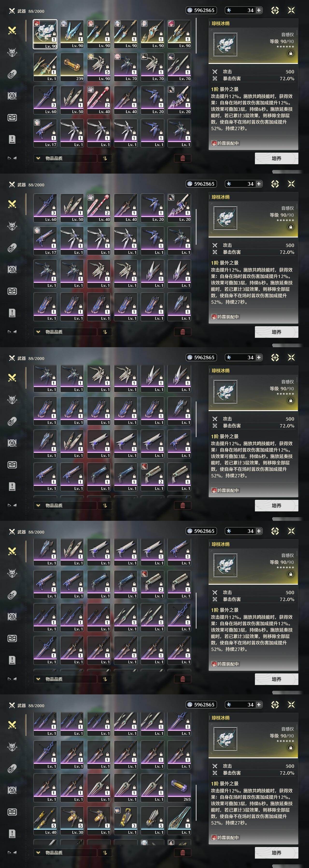Add currency with the plus button beside 34, topmost

pos(259,10)
